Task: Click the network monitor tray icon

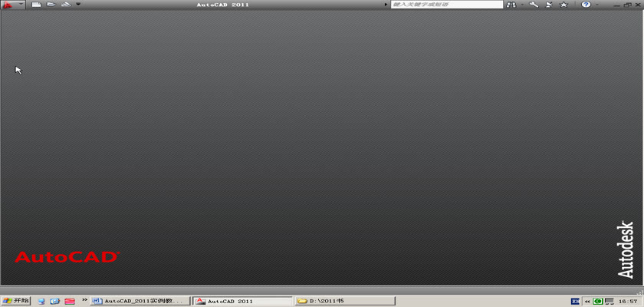Action: tap(609, 302)
